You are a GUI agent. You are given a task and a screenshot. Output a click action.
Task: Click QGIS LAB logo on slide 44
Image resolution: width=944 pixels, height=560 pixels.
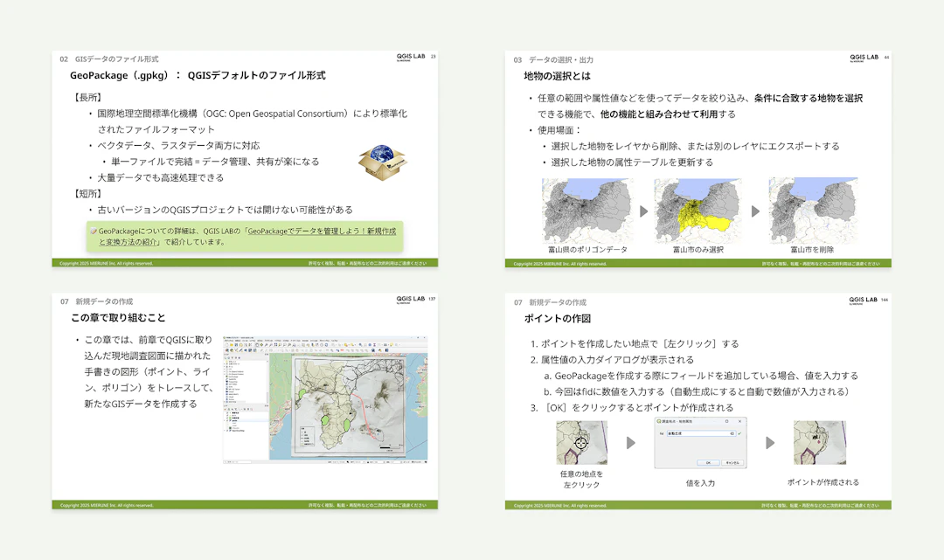pyautogui.click(x=864, y=58)
